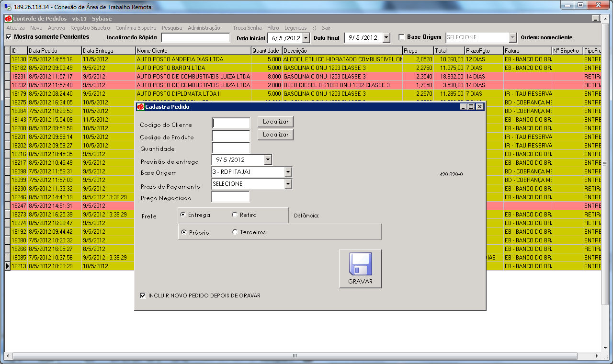613x364 pixels.
Task: Open the Previsão de entrega date picker
Action: (x=268, y=159)
